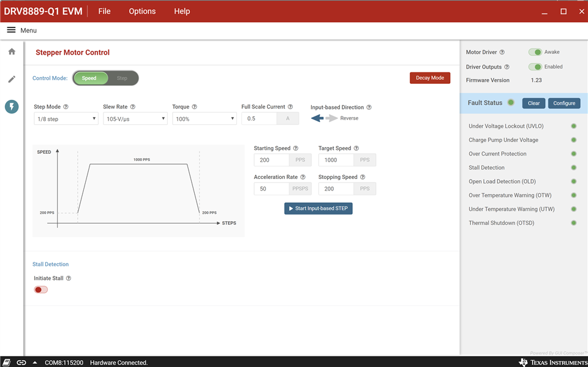
Task: Click the status bar log icon
Action: point(7,363)
